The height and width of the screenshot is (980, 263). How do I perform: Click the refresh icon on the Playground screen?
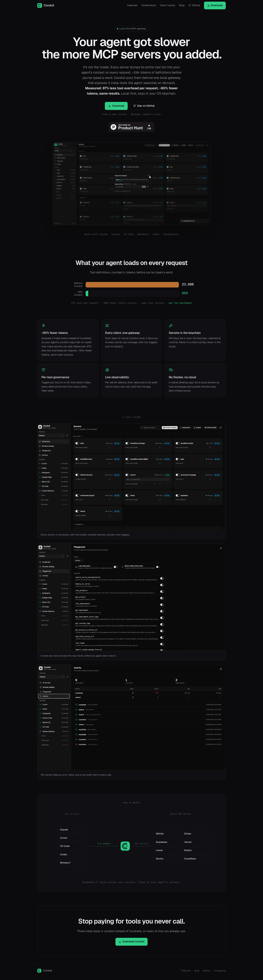(x=221, y=548)
